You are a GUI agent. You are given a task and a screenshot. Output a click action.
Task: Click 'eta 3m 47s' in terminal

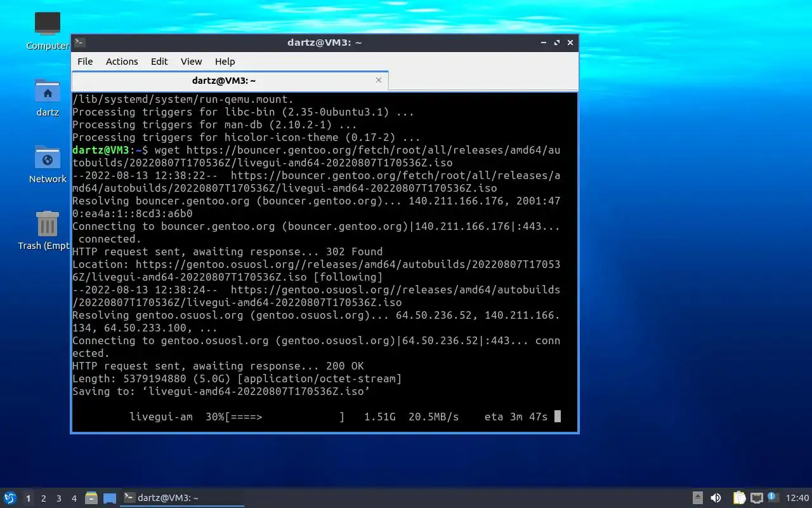pyautogui.click(x=516, y=417)
